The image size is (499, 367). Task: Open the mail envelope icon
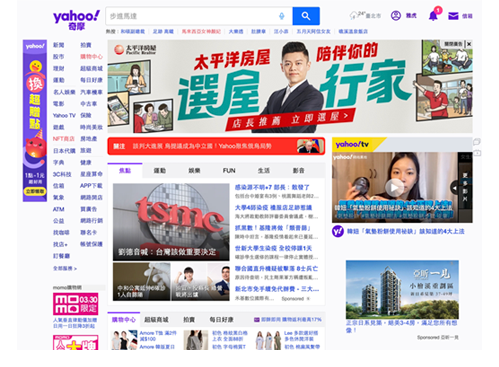453,16
